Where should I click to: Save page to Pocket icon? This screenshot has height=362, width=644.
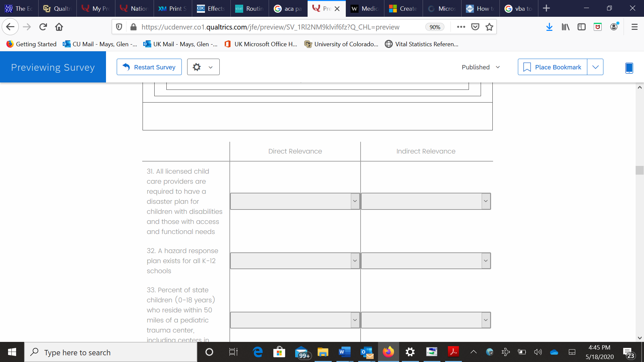(475, 27)
